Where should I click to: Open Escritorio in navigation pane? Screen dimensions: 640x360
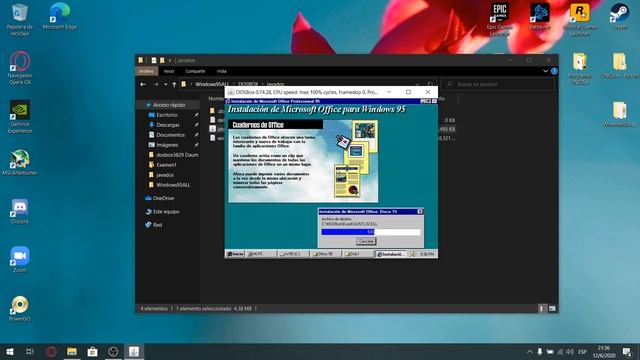(x=167, y=115)
